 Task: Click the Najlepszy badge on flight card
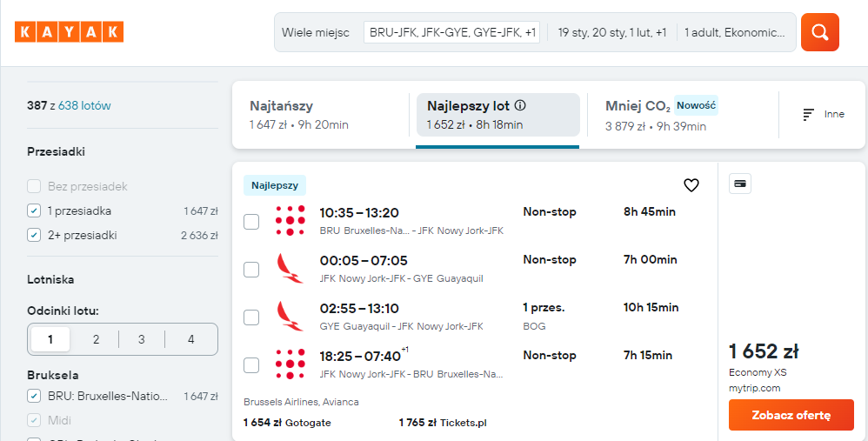275,185
